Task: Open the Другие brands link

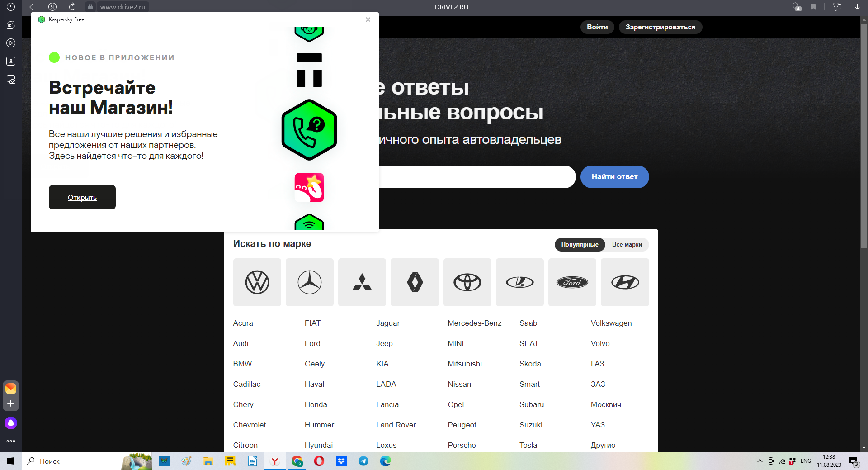Action: (603, 445)
